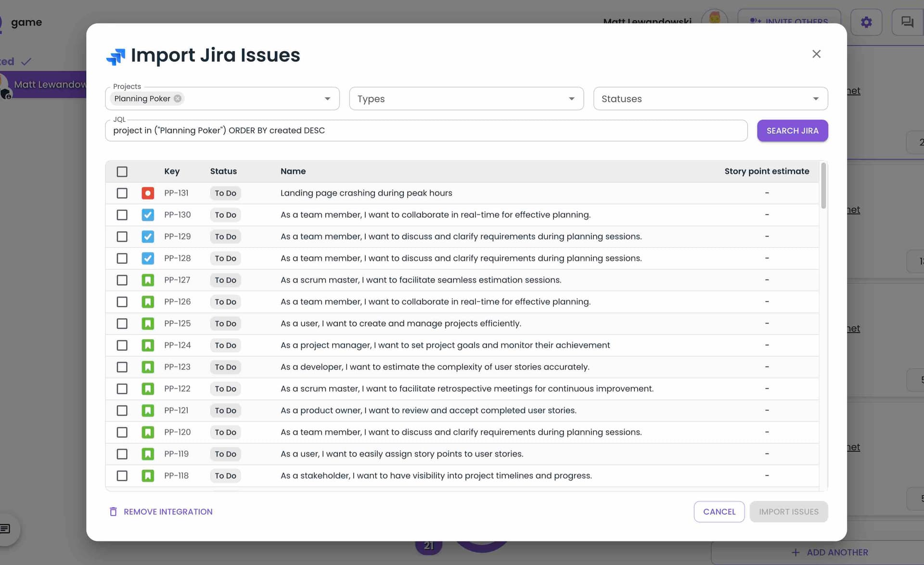924x565 pixels.
Task: Remove the Planning Poker project chip
Action: coord(177,98)
